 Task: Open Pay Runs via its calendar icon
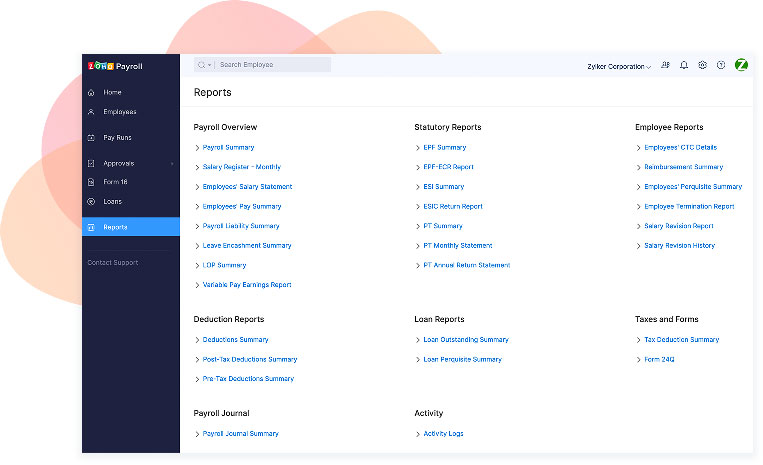[x=91, y=138]
